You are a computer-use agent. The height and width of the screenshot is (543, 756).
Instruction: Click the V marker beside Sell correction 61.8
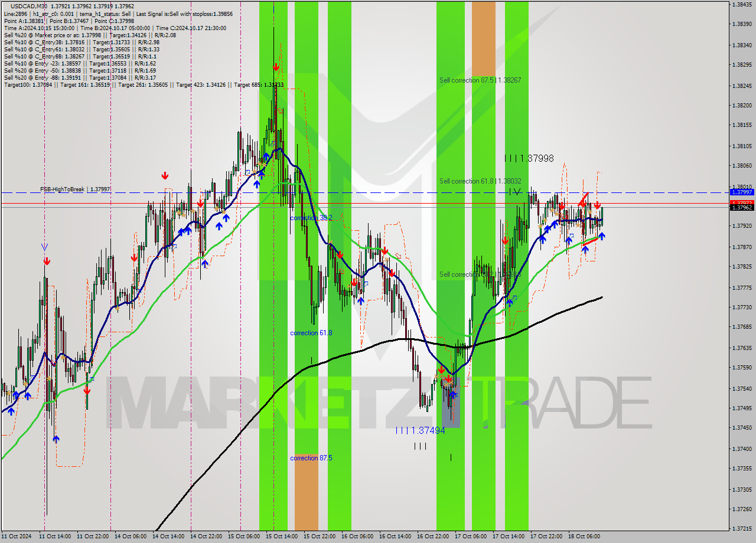point(517,192)
